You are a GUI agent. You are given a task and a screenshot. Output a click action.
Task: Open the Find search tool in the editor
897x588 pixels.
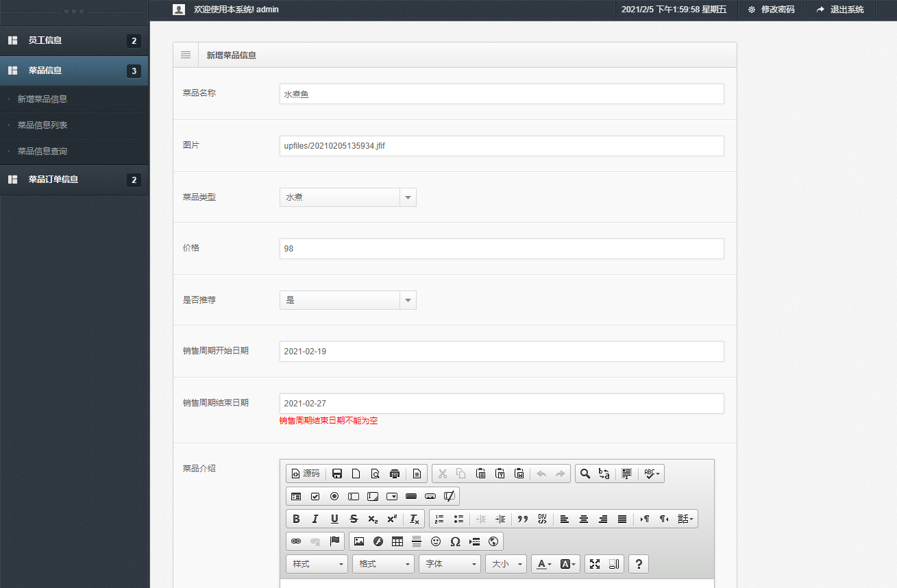point(585,473)
